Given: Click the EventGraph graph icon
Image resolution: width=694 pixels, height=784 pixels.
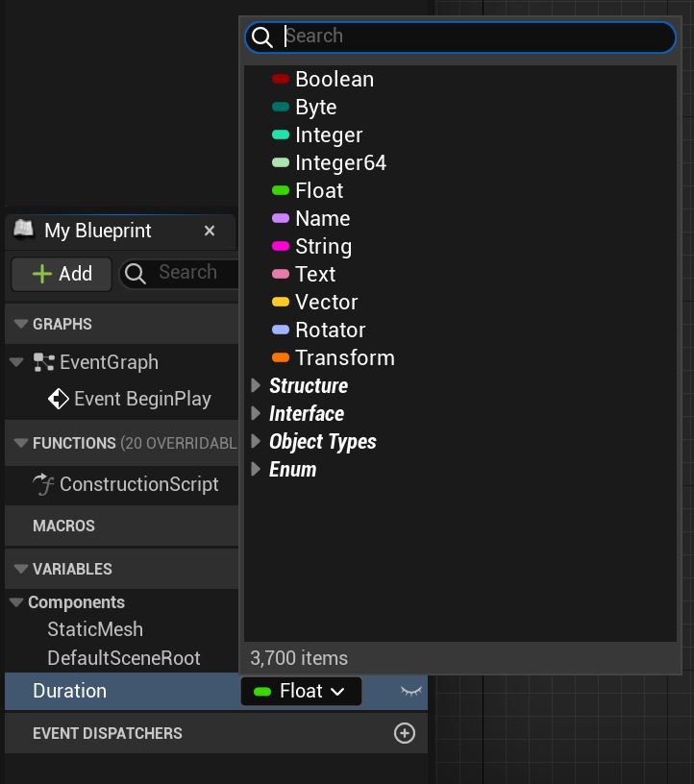Looking at the screenshot, I should point(43,362).
